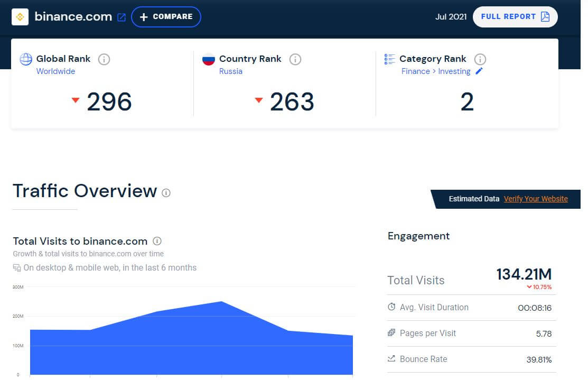Edit category with the pencil icon
The width and height of the screenshot is (588, 380).
coord(479,71)
